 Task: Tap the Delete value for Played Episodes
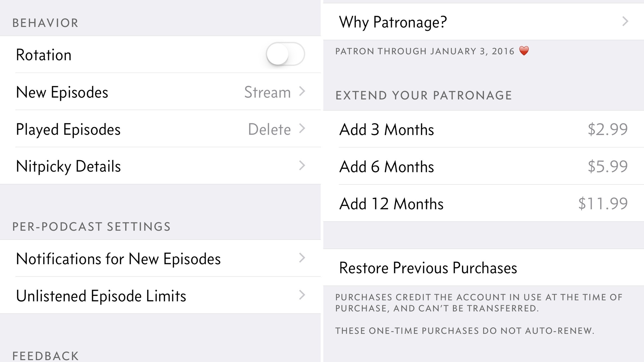269,129
